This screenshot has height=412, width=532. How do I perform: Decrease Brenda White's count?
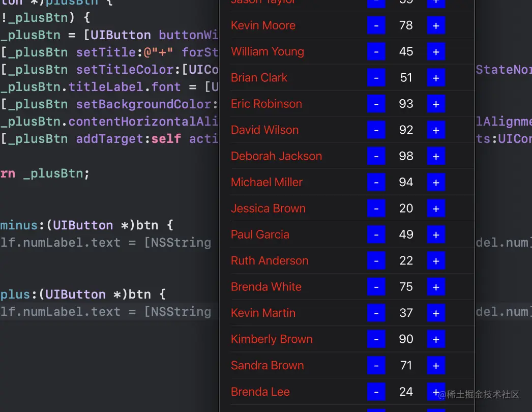[376, 287]
